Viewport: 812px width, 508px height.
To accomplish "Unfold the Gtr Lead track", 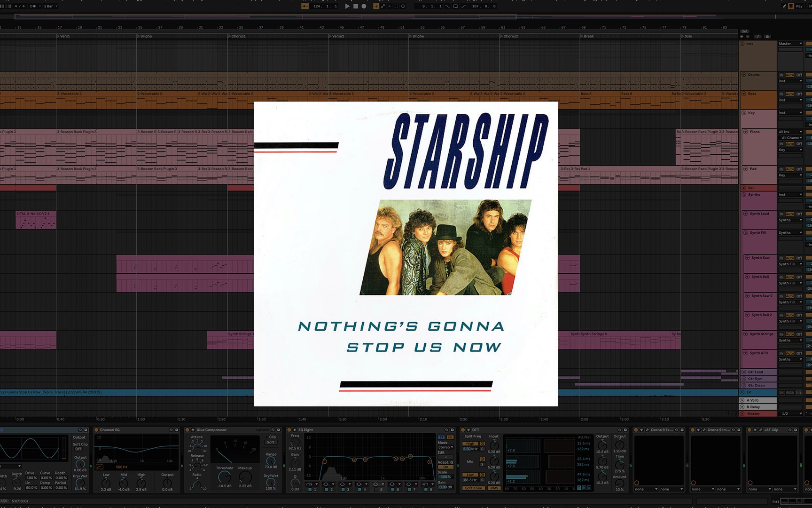I will tap(744, 372).
